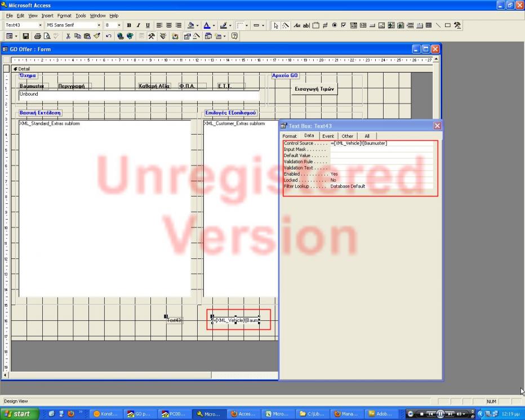
Task: Open the Fill/Back Color dropdown arrow
Action: coord(197,25)
